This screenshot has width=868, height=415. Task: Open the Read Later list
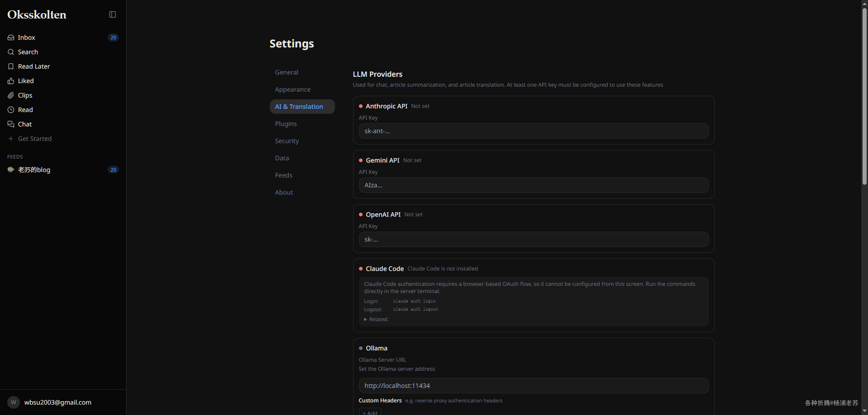[63, 66]
